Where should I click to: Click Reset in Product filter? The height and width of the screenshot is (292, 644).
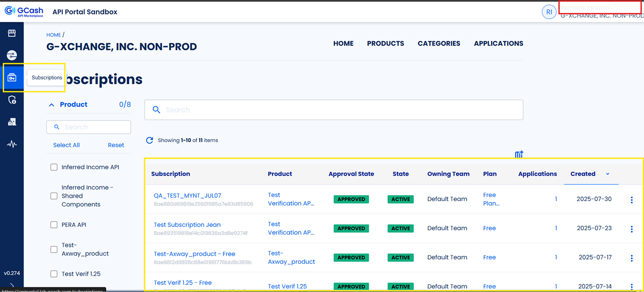pyautogui.click(x=116, y=145)
